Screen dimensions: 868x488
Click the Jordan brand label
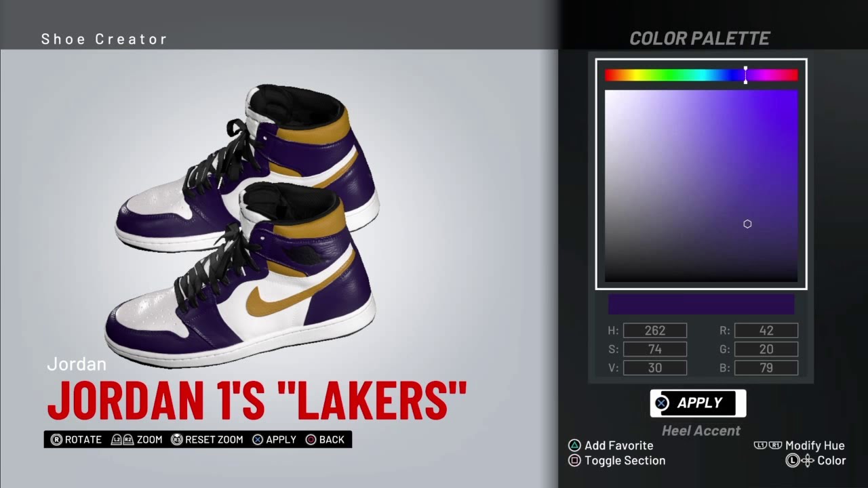77,365
